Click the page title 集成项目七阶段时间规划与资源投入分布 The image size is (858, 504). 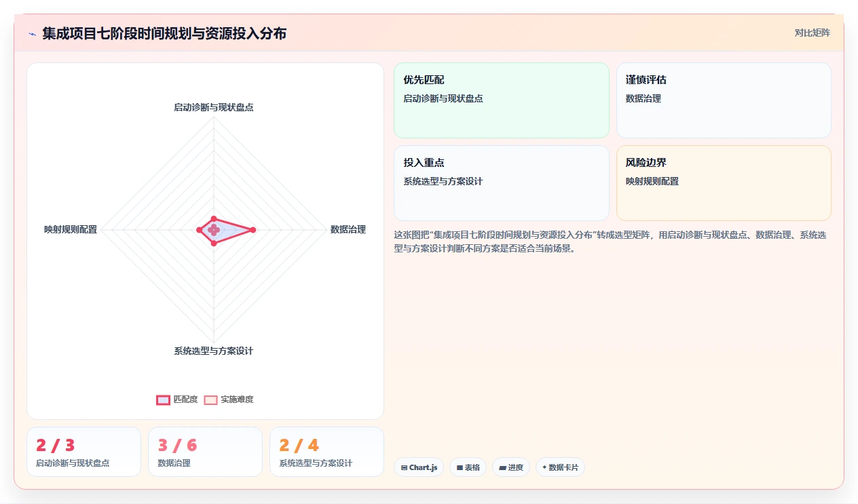click(x=164, y=33)
